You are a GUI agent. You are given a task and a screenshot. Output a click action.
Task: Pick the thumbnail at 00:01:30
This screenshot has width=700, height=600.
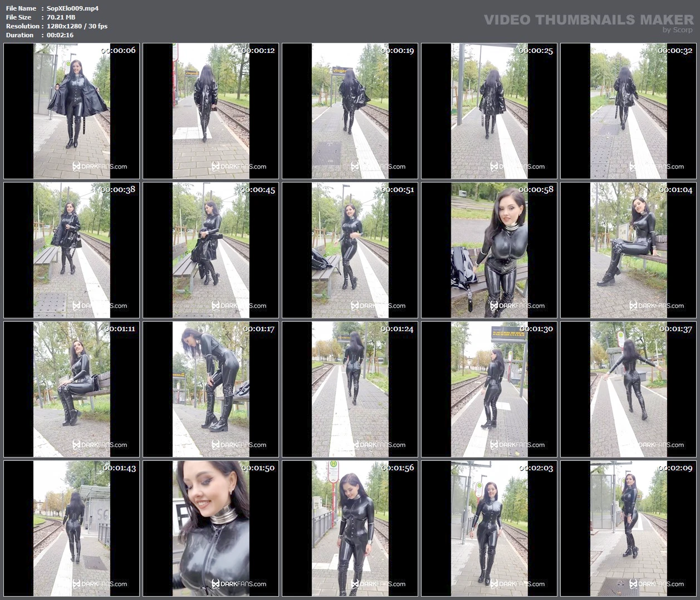tap(489, 389)
